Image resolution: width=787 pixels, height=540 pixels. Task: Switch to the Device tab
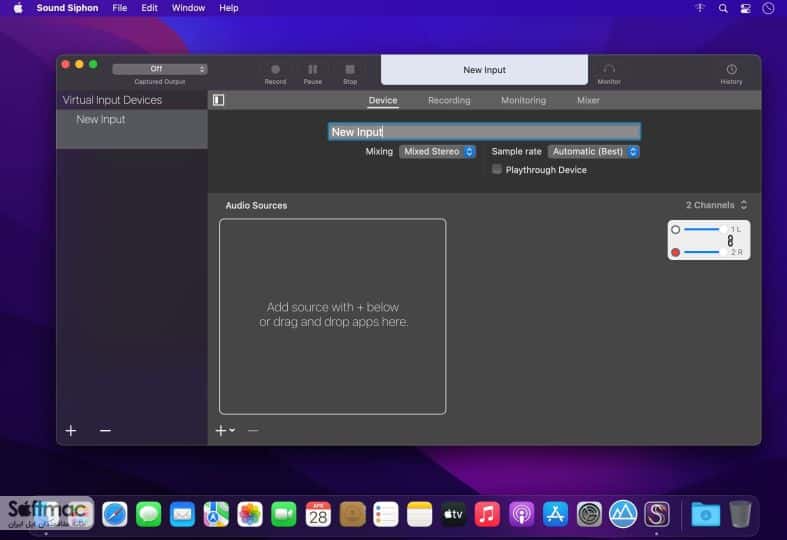click(383, 100)
